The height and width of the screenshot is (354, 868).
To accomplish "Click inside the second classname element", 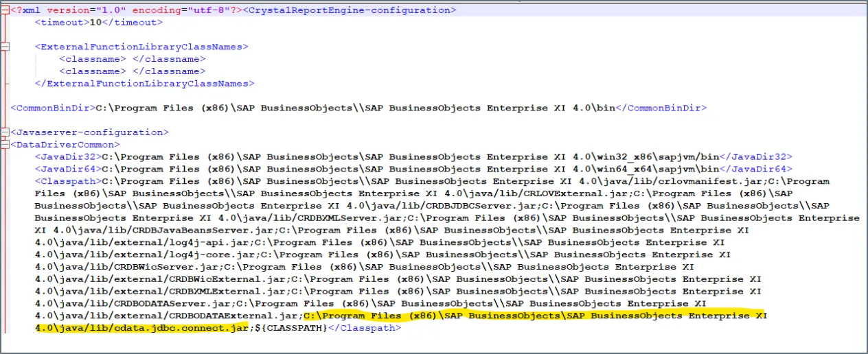I will coord(129,71).
